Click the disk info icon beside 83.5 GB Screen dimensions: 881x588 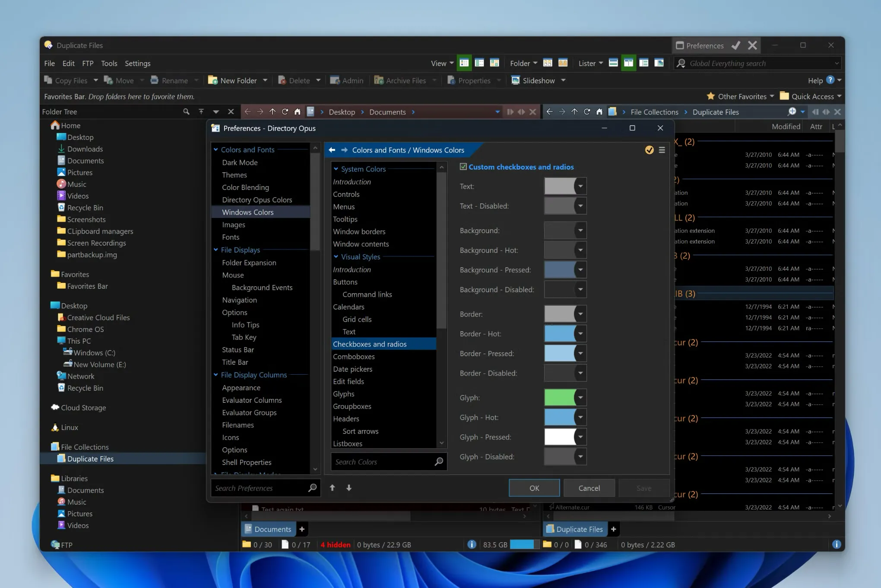tap(472, 544)
